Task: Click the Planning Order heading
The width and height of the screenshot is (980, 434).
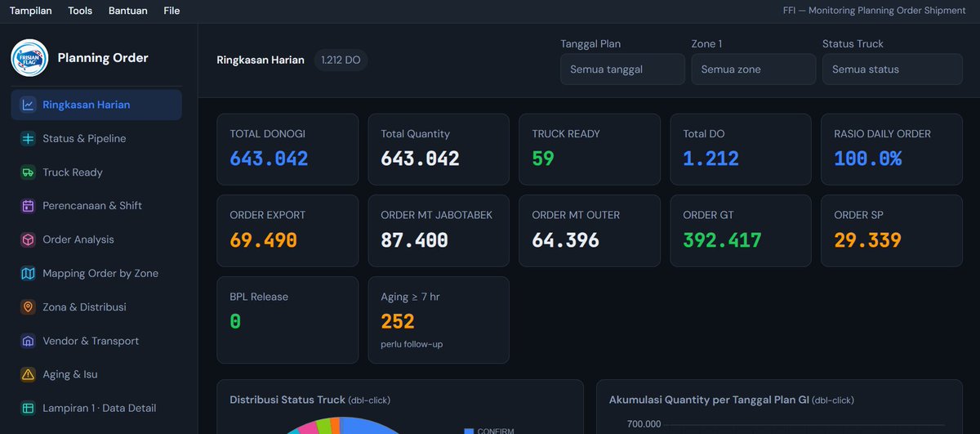Action: pyautogui.click(x=103, y=58)
